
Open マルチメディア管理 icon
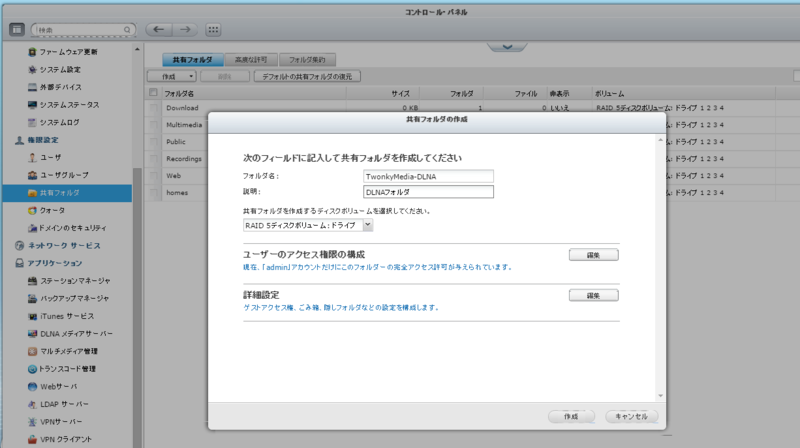[x=33, y=351]
